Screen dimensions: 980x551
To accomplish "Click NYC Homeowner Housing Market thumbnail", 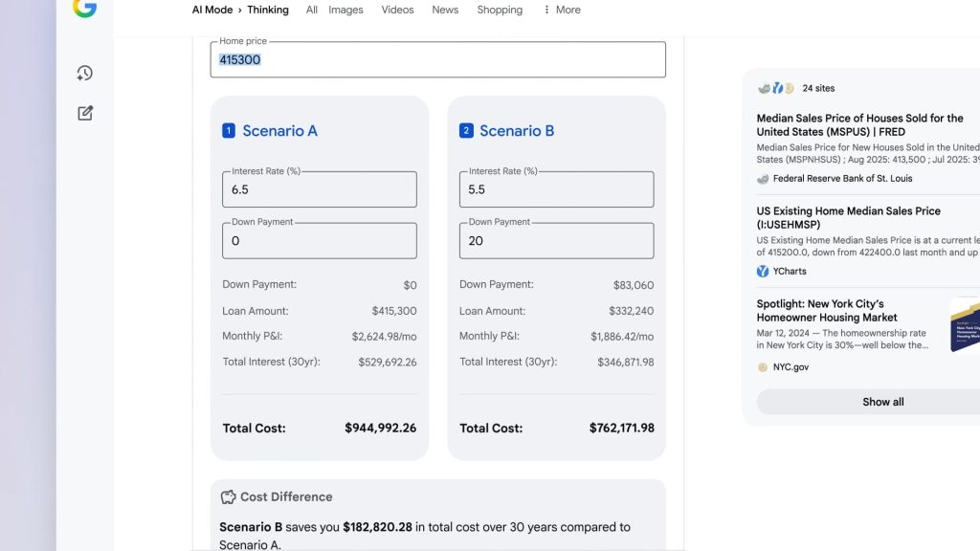I will pyautogui.click(x=965, y=324).
